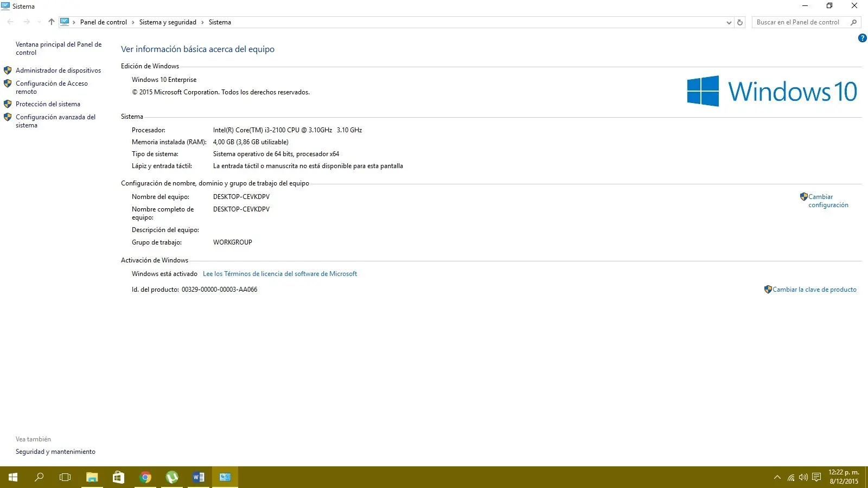The image size is (868, 488).
Task: Go to Ventana principal del Panel de control
Action: 59,48
